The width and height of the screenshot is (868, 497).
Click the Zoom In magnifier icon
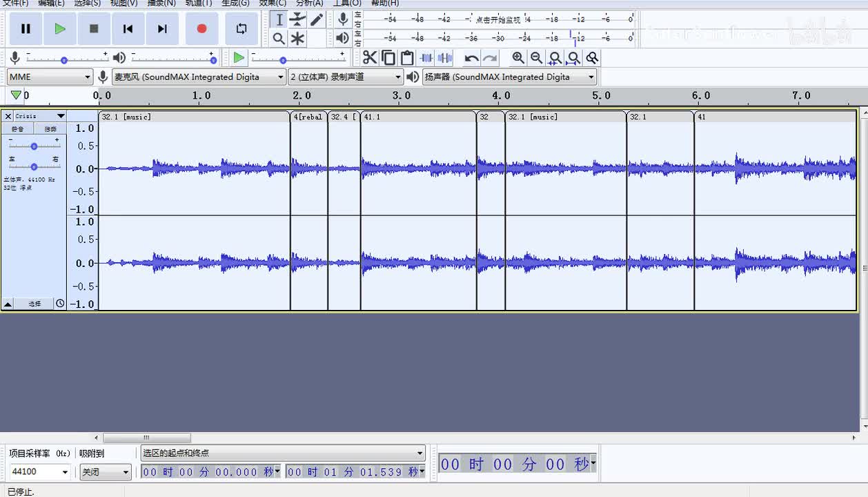(x=518, y=58)
